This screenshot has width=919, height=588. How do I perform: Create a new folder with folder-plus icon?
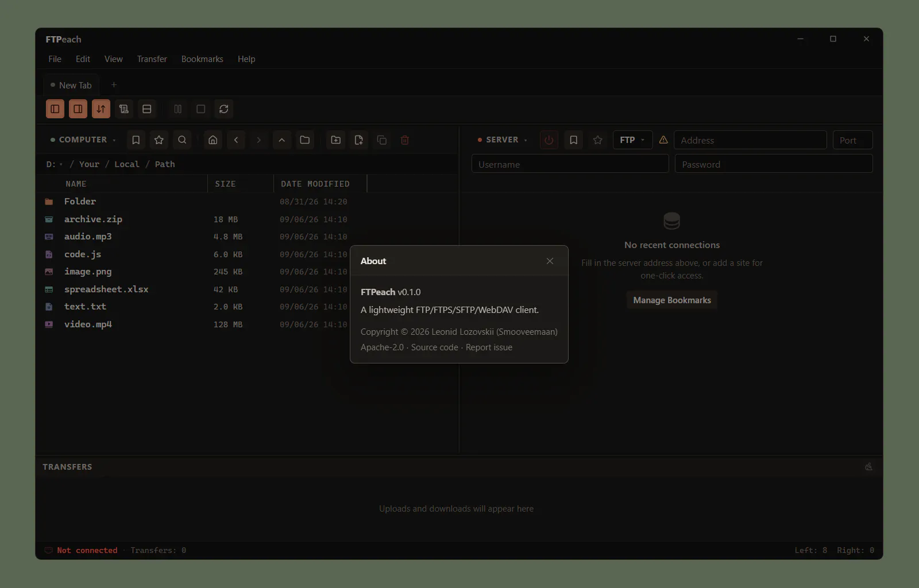[336, 140]
